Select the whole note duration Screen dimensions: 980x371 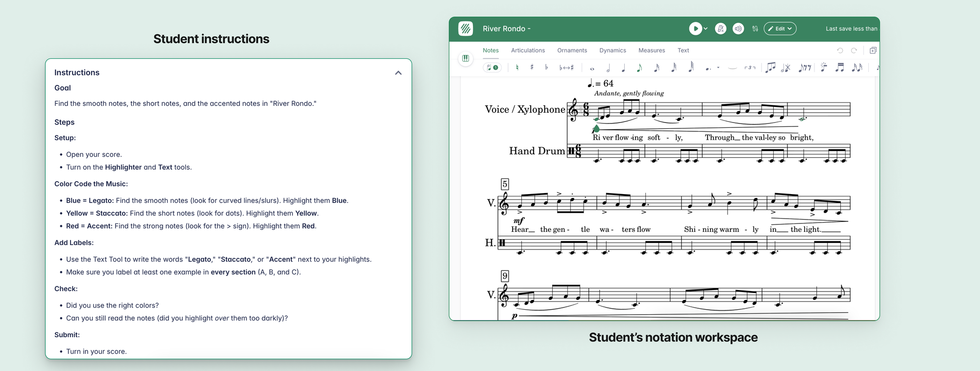592,68
